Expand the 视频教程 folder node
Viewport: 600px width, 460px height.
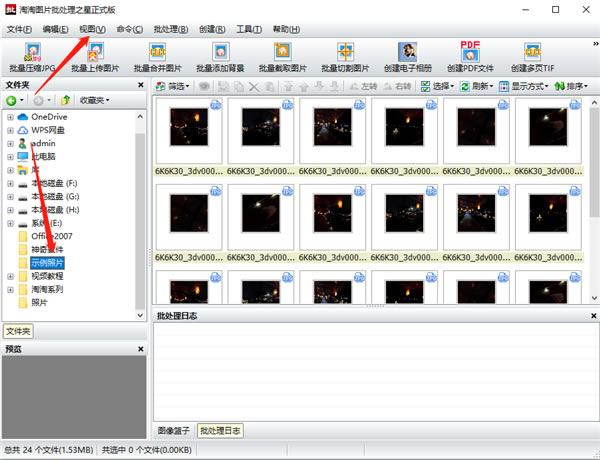tap(10, 276)
